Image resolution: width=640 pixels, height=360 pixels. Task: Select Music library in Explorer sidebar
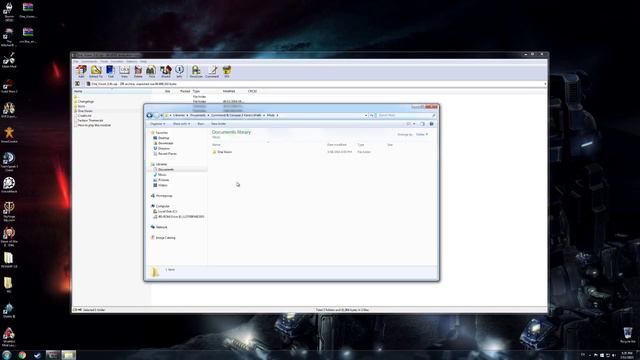point(162,175)
